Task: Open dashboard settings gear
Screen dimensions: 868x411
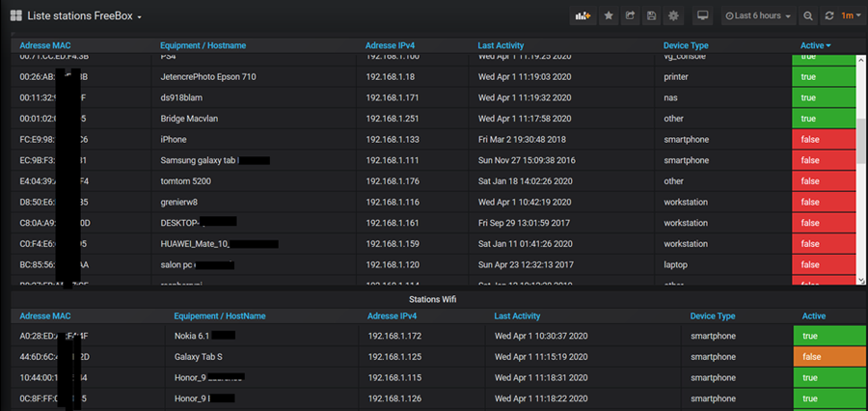Action: pyautogui.click(x=673, y=16)
